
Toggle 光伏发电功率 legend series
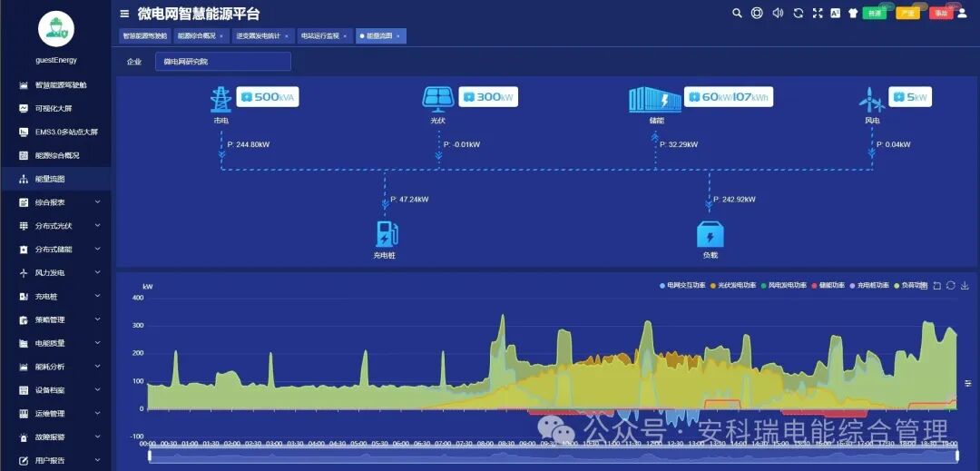coord(734,286)
